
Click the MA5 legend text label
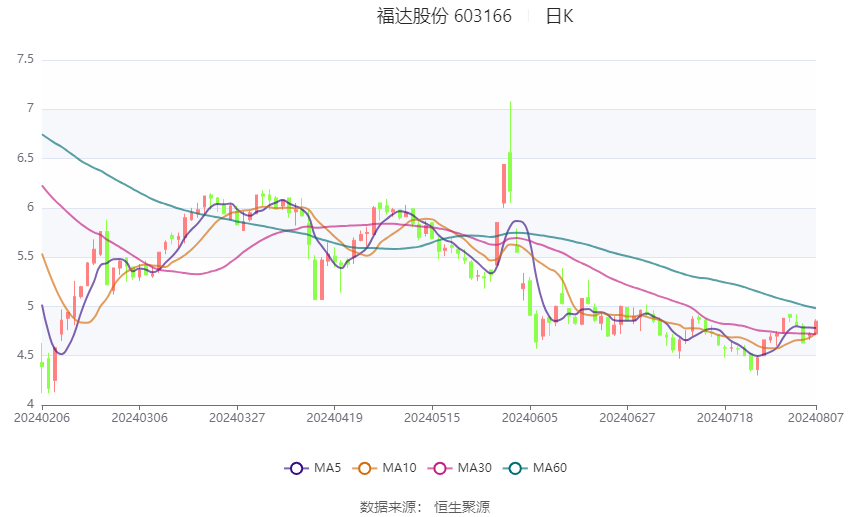(x=327, y=468)
